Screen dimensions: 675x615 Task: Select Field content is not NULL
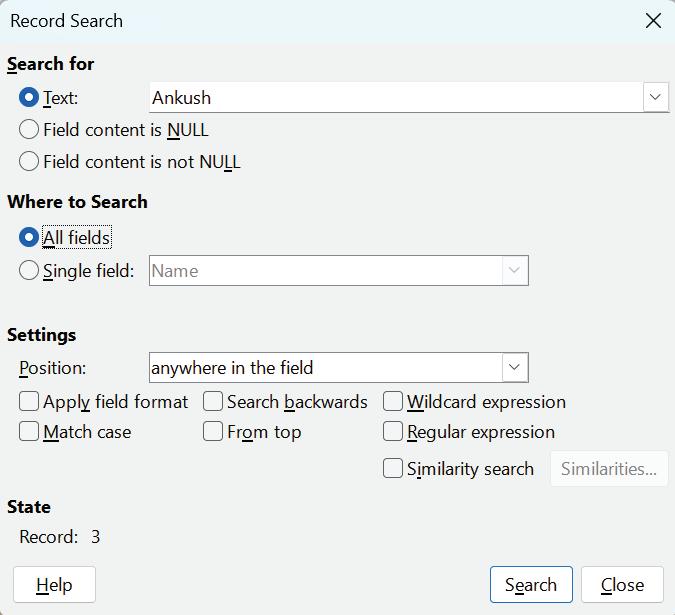29,161
